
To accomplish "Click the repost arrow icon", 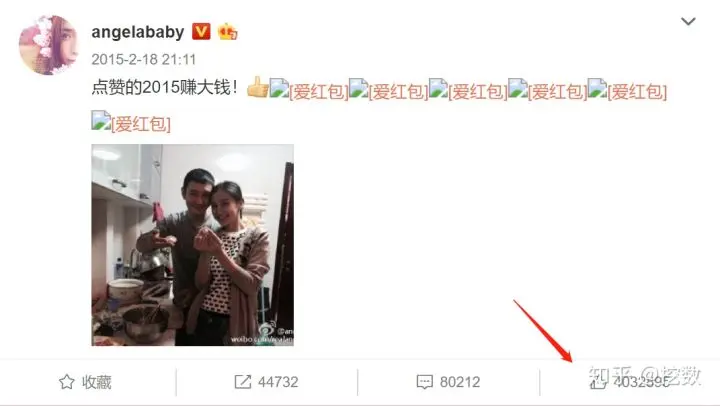I will click(243, 382).
